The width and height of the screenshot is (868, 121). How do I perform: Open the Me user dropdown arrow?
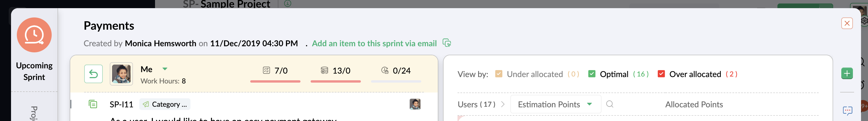pos(165,69)
